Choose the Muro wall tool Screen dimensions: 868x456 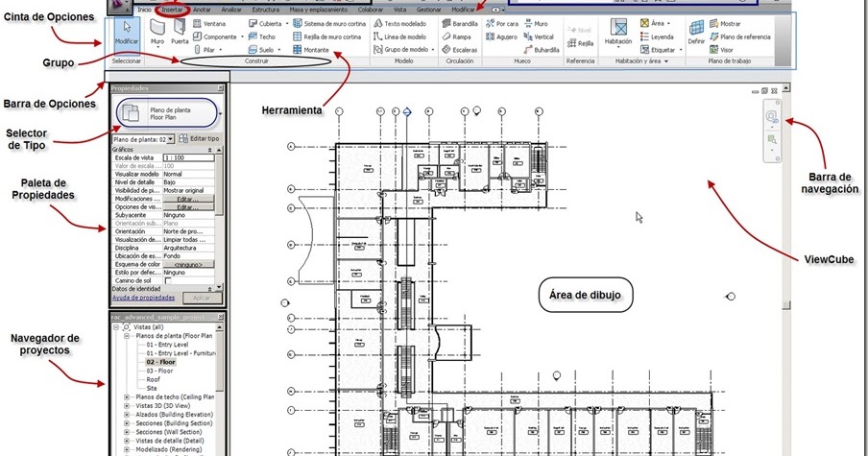[x=157, y=33]
